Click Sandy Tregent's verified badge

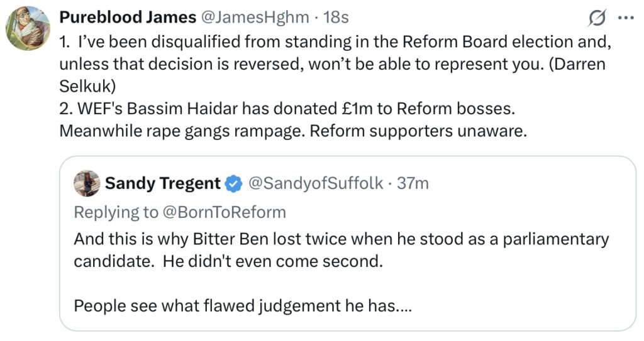pos(234,183)
